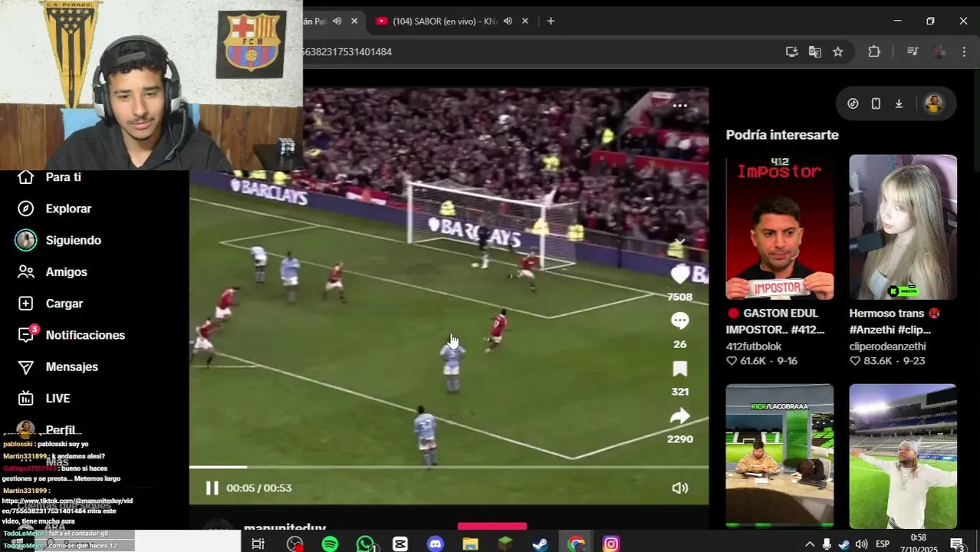
Task: Click the address bar URL
Action: [x=347, y=52]
